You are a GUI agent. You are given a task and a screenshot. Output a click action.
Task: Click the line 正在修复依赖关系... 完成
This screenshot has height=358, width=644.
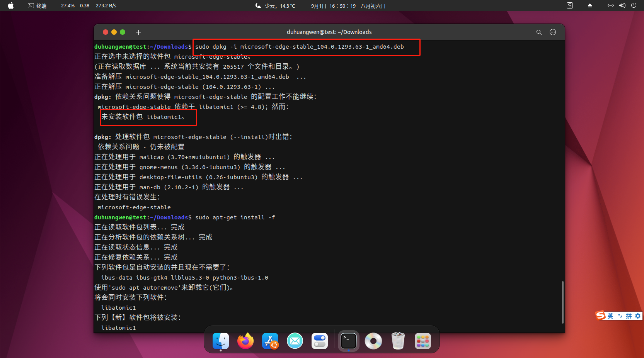click(x=136, y=257)
